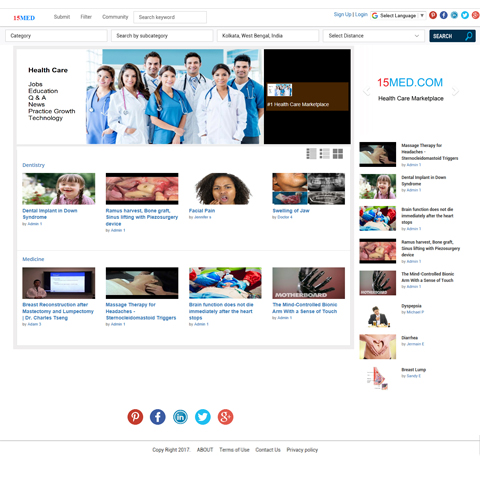The height and width of the screenshot is (480, 480).
Task: Open LinkedIn icon in top header
Action: (x=454, y=15)
